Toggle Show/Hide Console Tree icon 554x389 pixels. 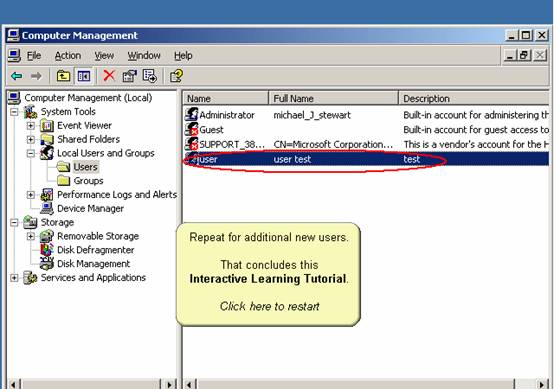84,76
